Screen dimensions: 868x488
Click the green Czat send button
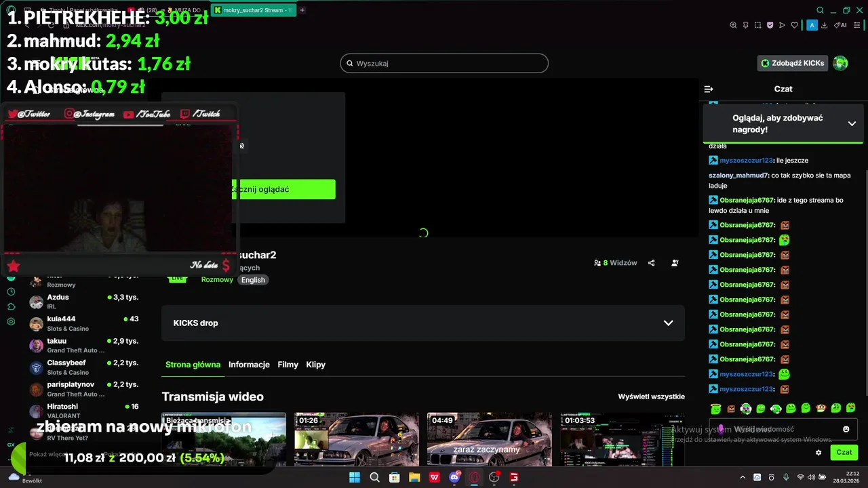coord(844,452)
